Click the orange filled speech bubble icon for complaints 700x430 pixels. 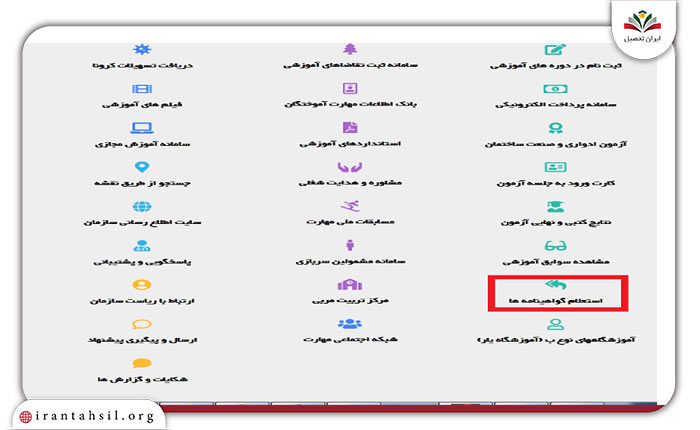[x=142, y=363]
